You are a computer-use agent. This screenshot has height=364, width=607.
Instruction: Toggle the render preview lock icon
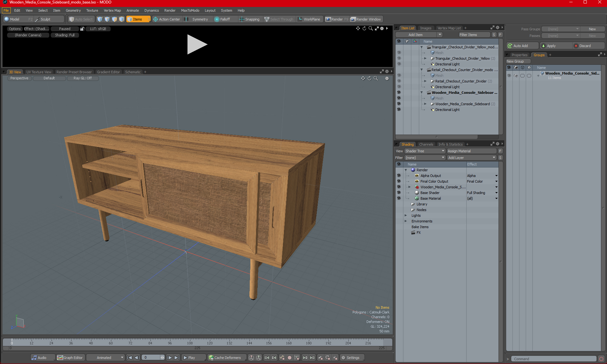82,29
